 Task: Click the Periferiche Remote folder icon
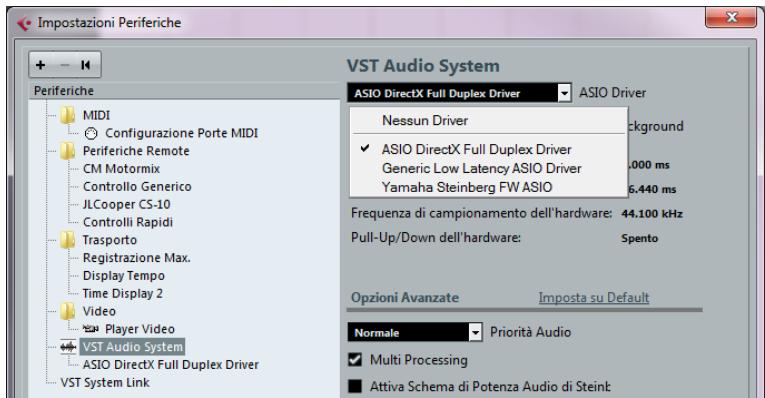68,151
